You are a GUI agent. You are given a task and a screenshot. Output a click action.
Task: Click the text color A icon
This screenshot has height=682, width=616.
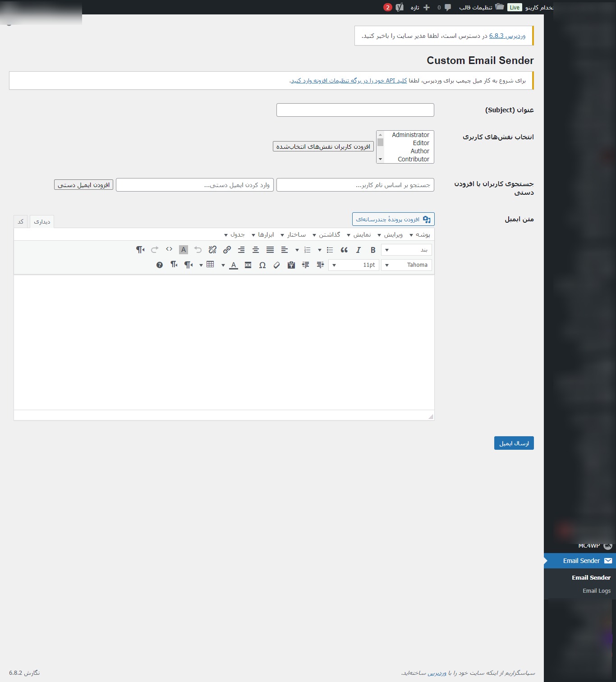click(234, 265)
